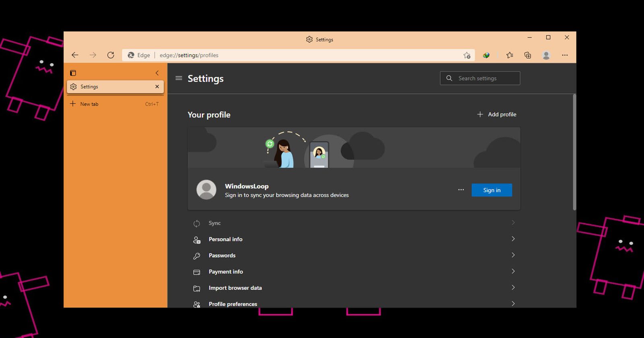The height and width of the screenshot is (338, 644).
Task: Collapse the vertical tabs pane
Action: (157, 73)
